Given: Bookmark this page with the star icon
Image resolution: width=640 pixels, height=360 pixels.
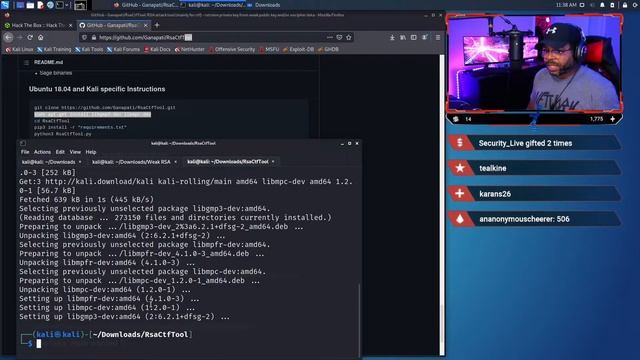Looking at the screenshot, I should click(349, 37).
